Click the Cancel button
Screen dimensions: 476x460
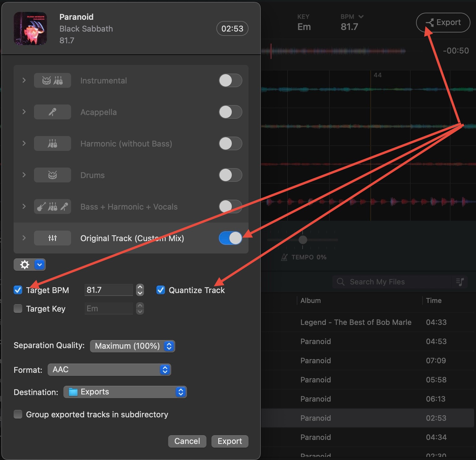click(x=187, y=441)
